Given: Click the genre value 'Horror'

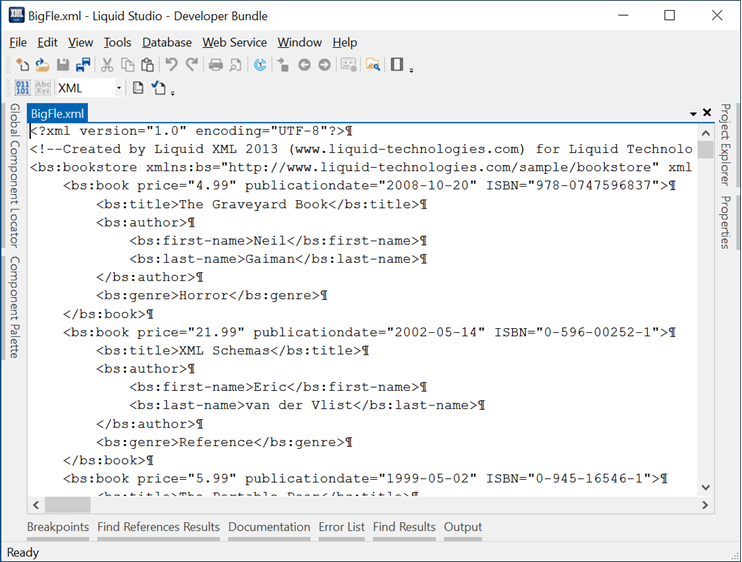Looking at the screenshot, I should 204,296.
